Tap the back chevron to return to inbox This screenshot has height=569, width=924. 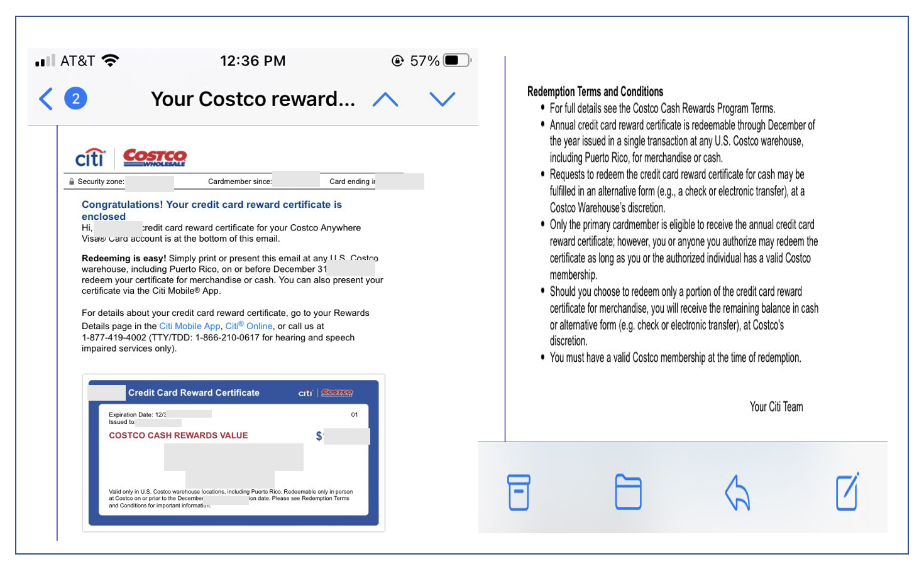pos(46,99)
